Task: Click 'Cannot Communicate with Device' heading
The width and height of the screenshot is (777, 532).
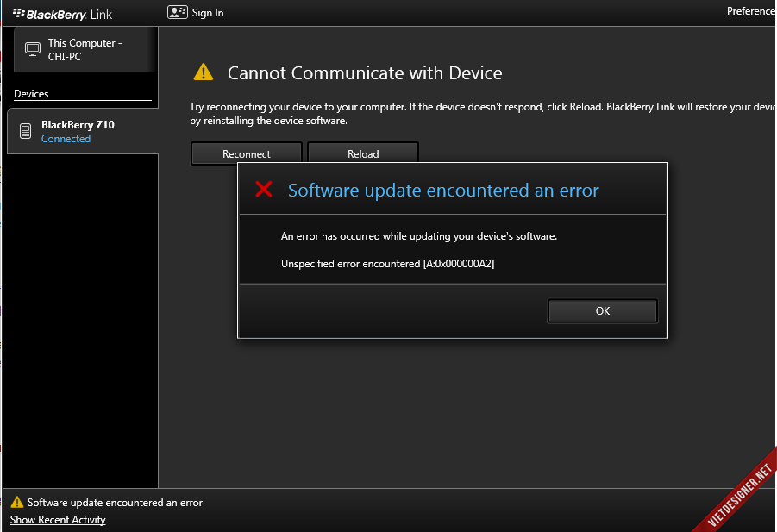Action: tap(365, 72)
